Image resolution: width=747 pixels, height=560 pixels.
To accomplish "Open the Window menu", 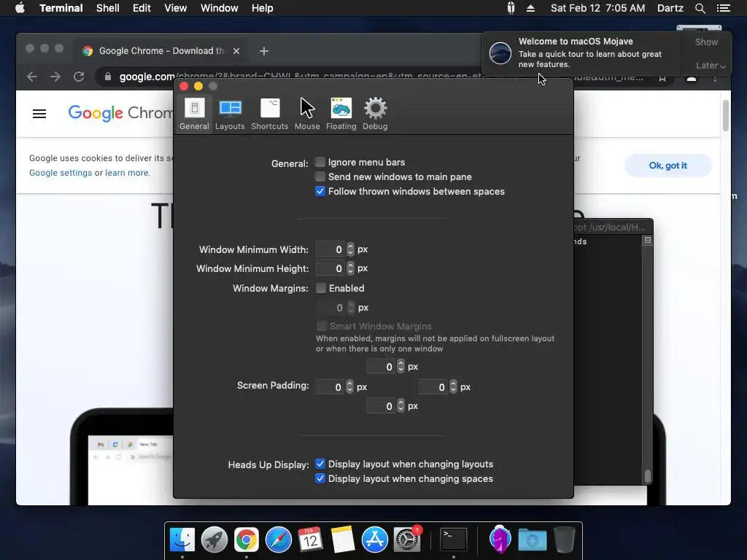I will pos(219,8).
